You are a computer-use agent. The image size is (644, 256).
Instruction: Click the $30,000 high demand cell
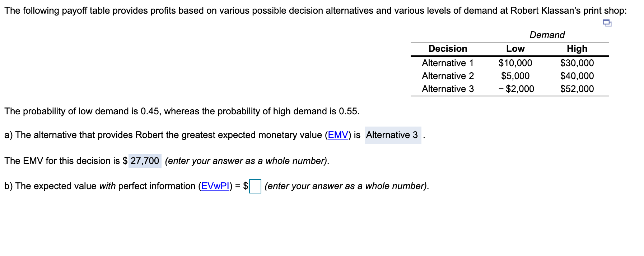tap(577, 63)
